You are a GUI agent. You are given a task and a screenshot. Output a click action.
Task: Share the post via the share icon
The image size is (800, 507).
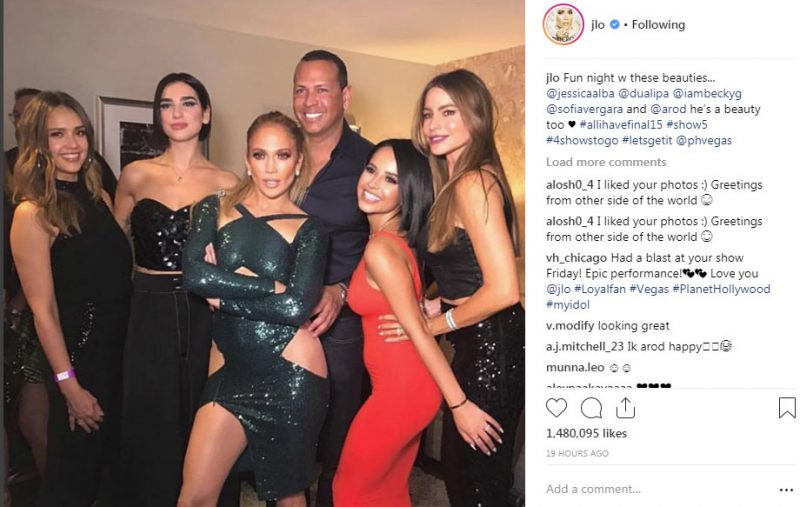[626, 408]
